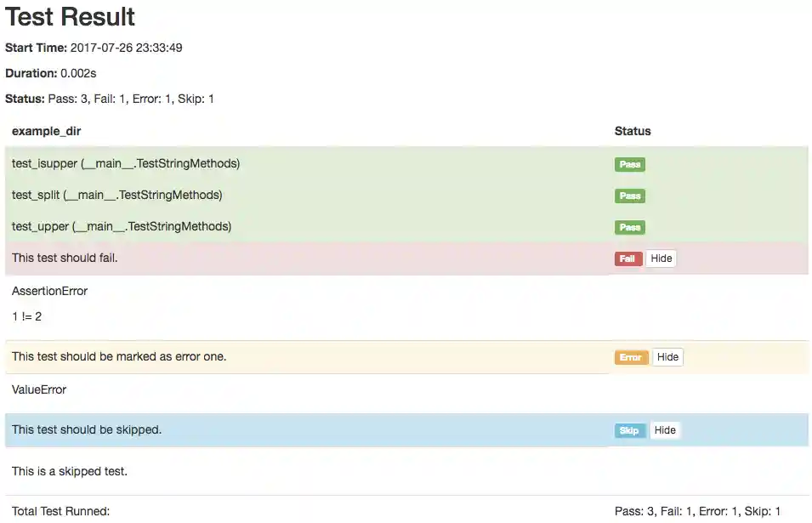Click 'This test should fail.' row text
Image resolution: width=812 pixels, height=523 pixels.
pos(65,258)
